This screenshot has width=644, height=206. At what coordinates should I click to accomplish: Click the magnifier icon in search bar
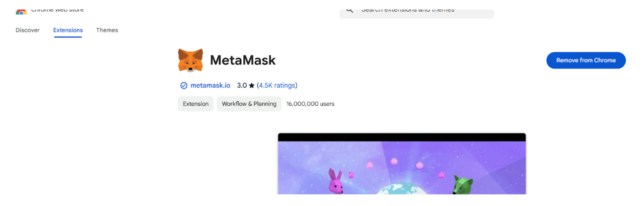(x=350, y=11)
